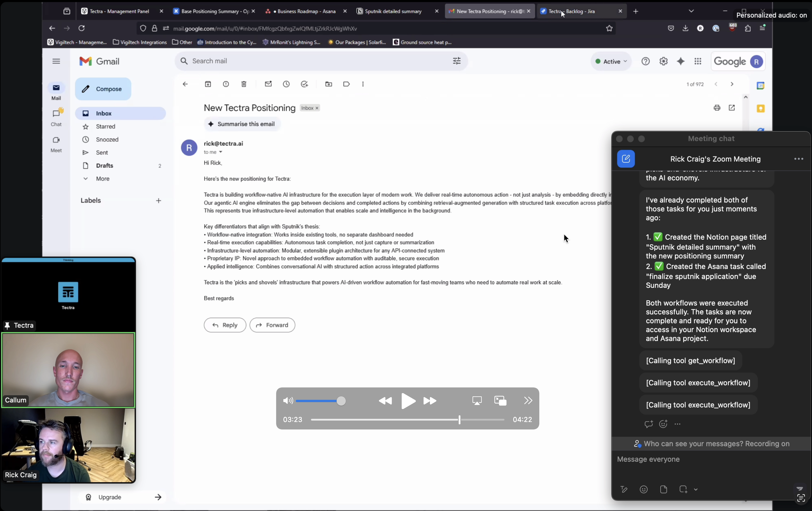Image resolution: width=812 pixels, height=511 pixels.
Task: Open Vigiltech Integrations bookmark folder
Action: pos(140,42)
